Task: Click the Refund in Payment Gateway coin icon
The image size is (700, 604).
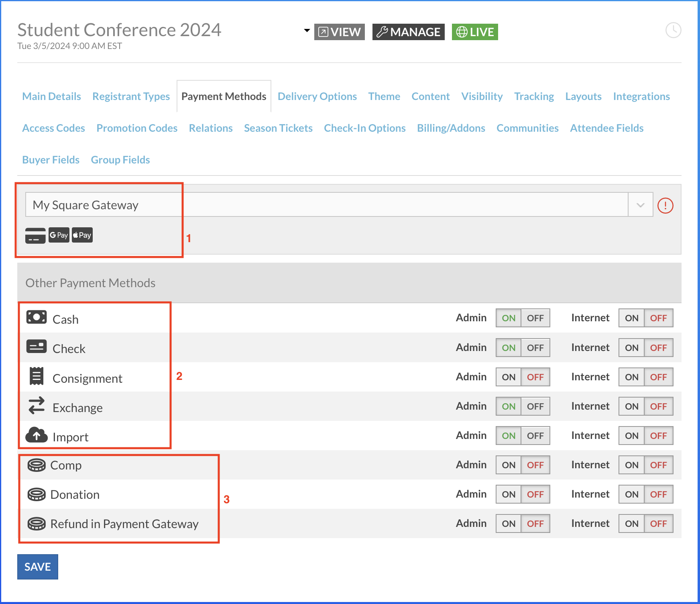Action: pos(37,524)
